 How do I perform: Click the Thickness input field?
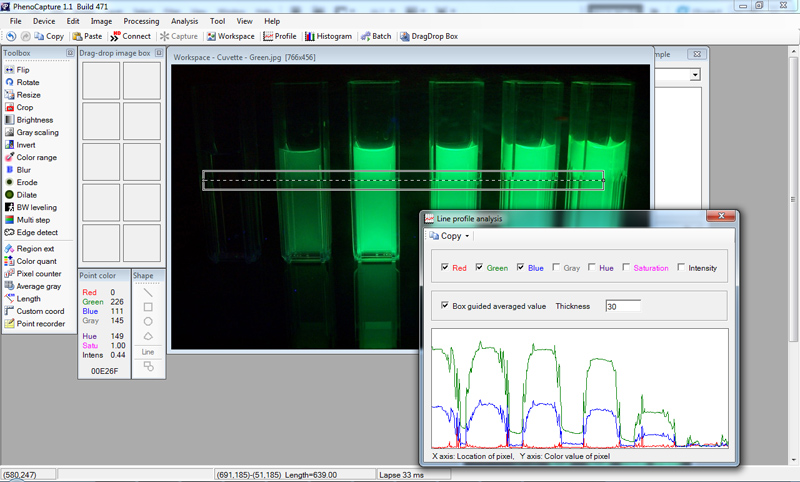coord(622,306)
